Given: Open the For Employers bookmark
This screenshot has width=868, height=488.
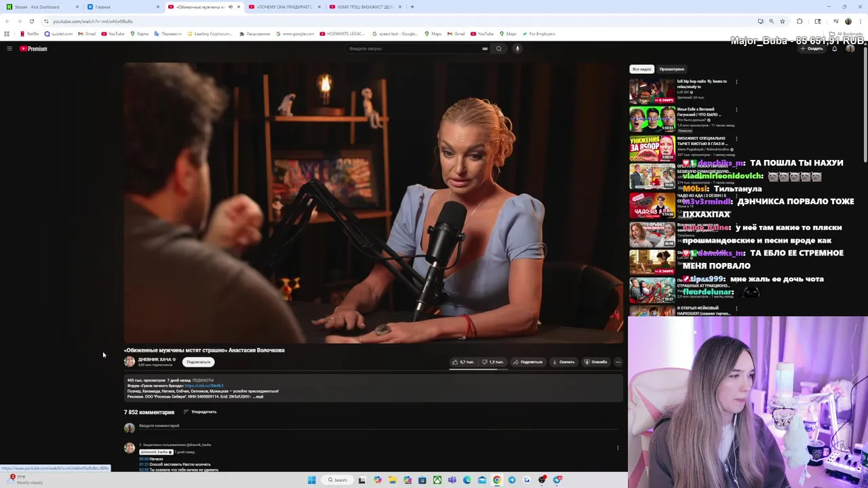Looking at the screenshot, I should pos(538,34).
